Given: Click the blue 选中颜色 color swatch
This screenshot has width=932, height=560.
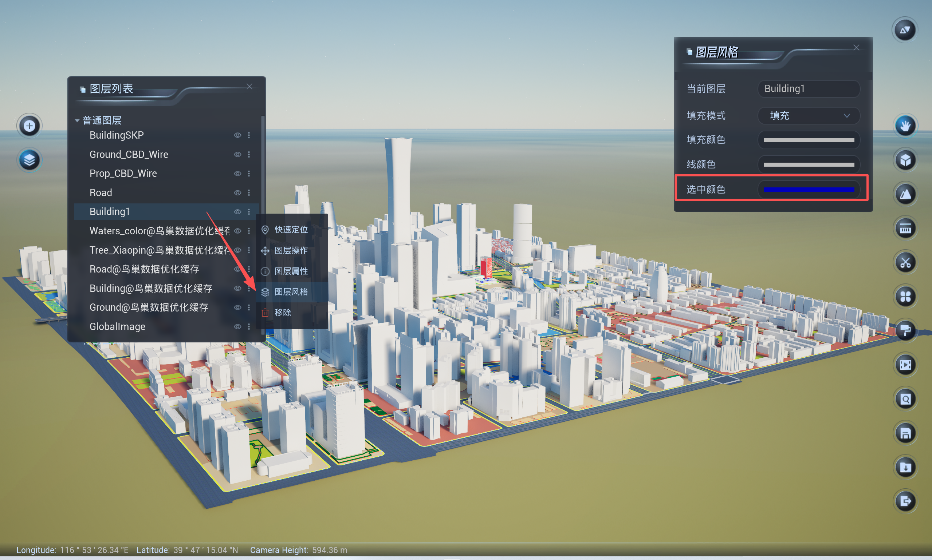Looking at the screenshot, I should click(809, 190).
